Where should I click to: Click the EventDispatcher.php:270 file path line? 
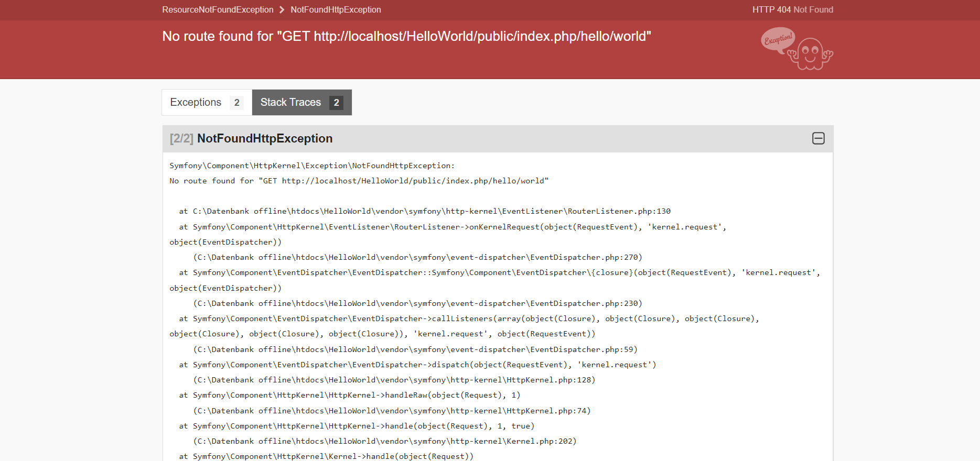tap(417, 257)
